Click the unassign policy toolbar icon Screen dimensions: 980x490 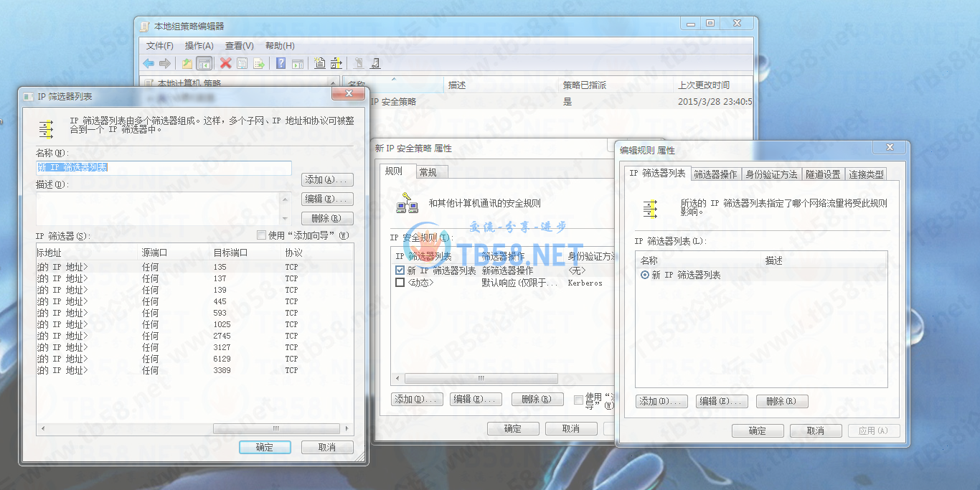tap(375, 63)
